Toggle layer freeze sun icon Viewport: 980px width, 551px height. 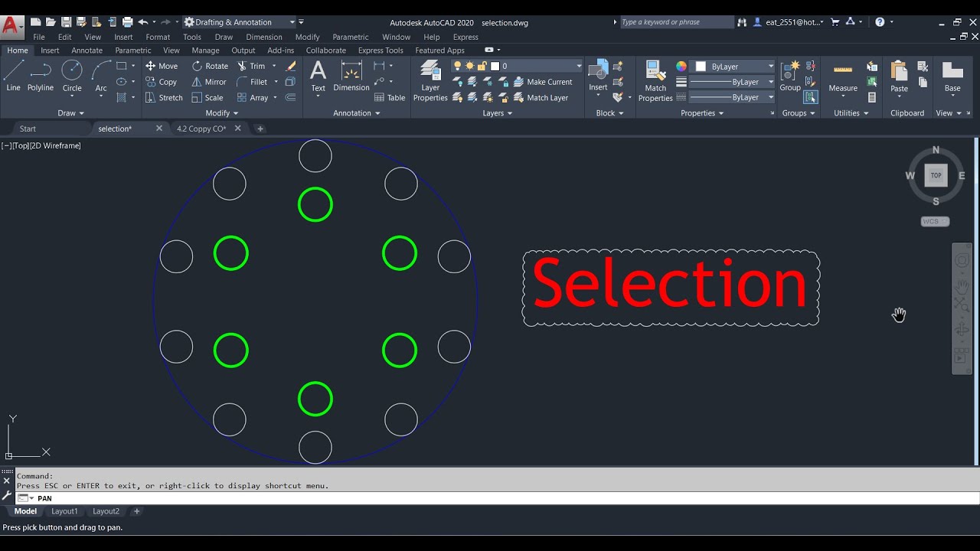470,66
